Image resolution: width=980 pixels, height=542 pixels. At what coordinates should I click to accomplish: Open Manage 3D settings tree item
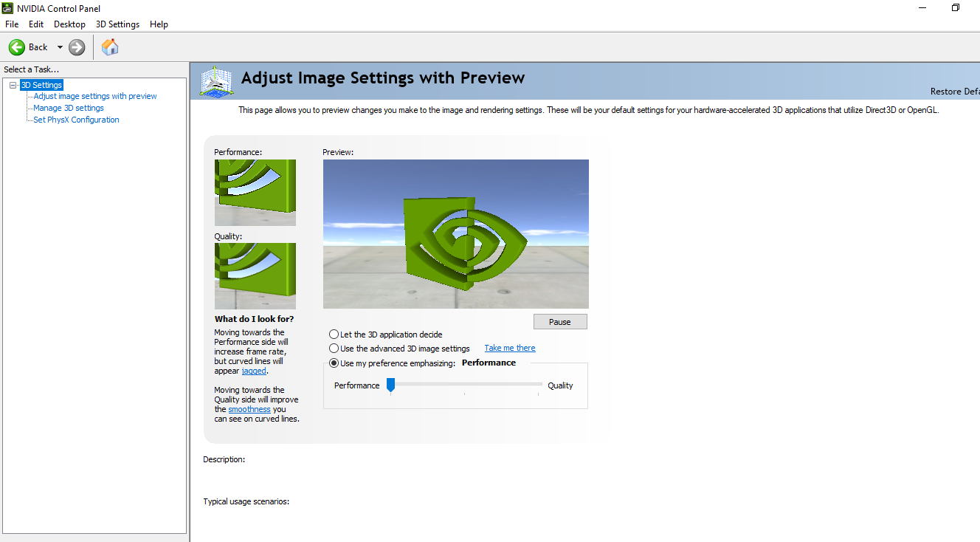[x=69, y=108]
